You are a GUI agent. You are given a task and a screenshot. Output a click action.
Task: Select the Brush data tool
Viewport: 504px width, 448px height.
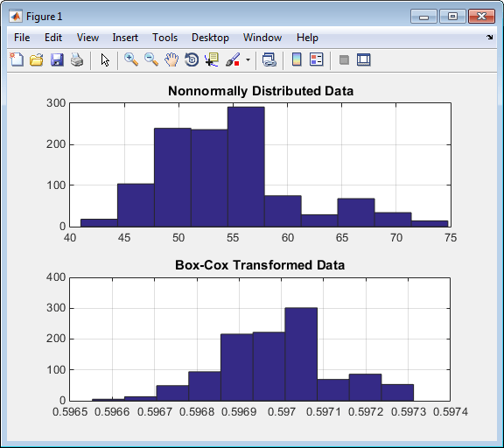pyautogui.click(x=233, y=59)
